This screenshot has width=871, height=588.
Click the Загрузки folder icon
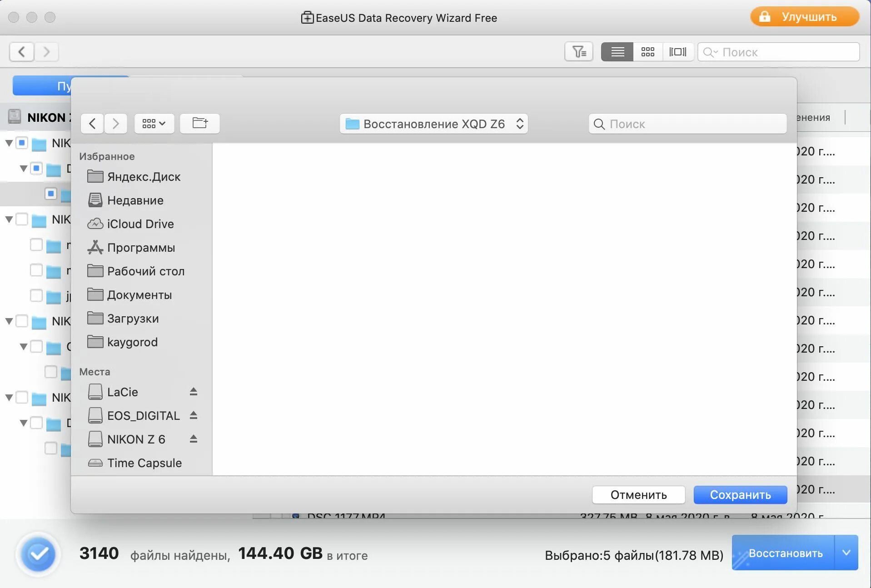pyautogui.click(x=95, y=318)
